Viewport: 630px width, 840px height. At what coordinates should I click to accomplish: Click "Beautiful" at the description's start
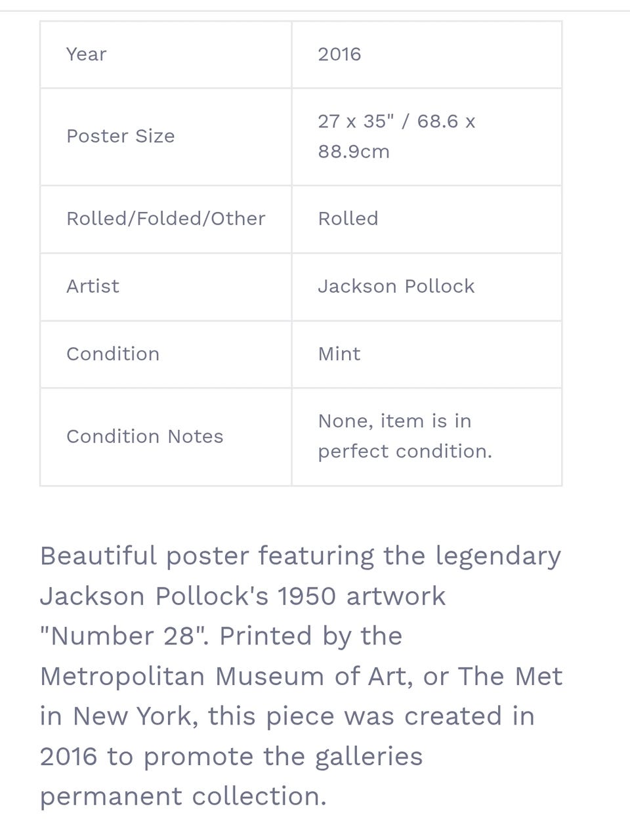(98, 556)
